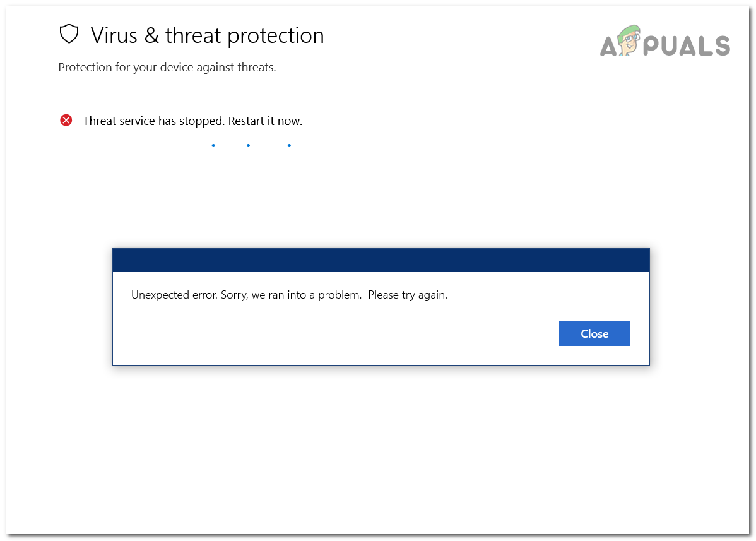Click 'Please try again' in the dialog
The width and height of the screenshot is (756, 541).
coord(407,295)
